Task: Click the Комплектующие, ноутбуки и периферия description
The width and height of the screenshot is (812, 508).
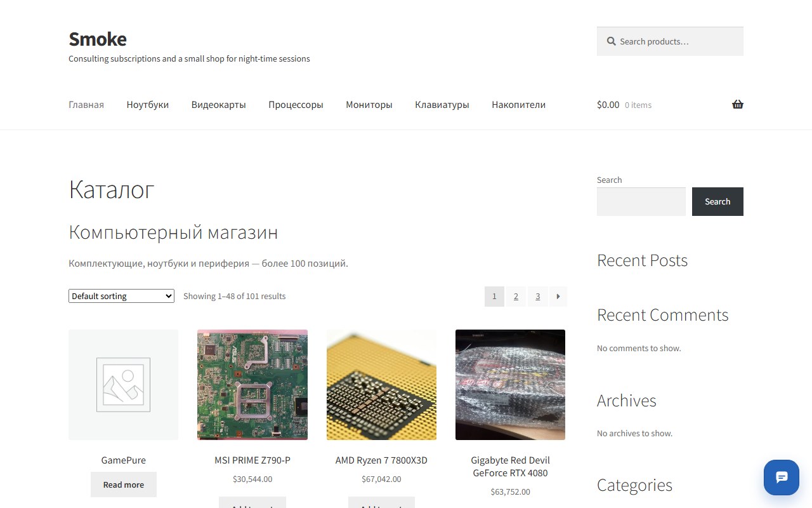Action: [208, 264]
